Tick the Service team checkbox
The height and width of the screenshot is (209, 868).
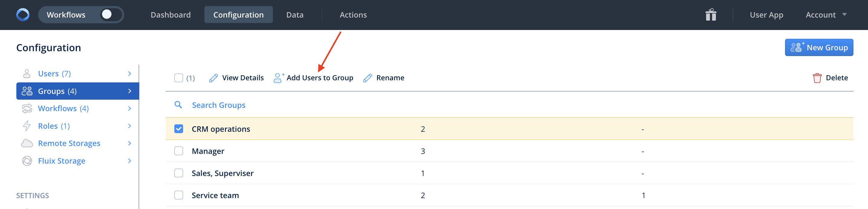(179, 195)
